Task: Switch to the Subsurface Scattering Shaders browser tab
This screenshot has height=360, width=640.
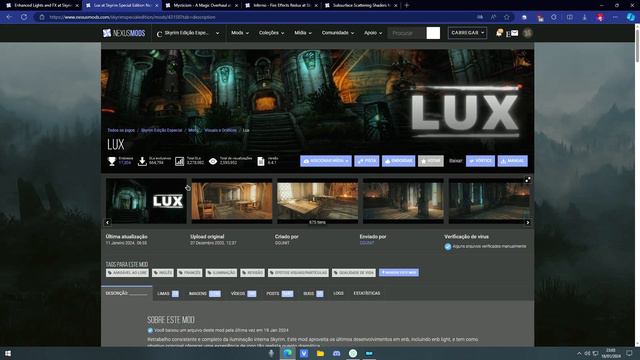Action: pyautogui.click(x=360, y=5)
